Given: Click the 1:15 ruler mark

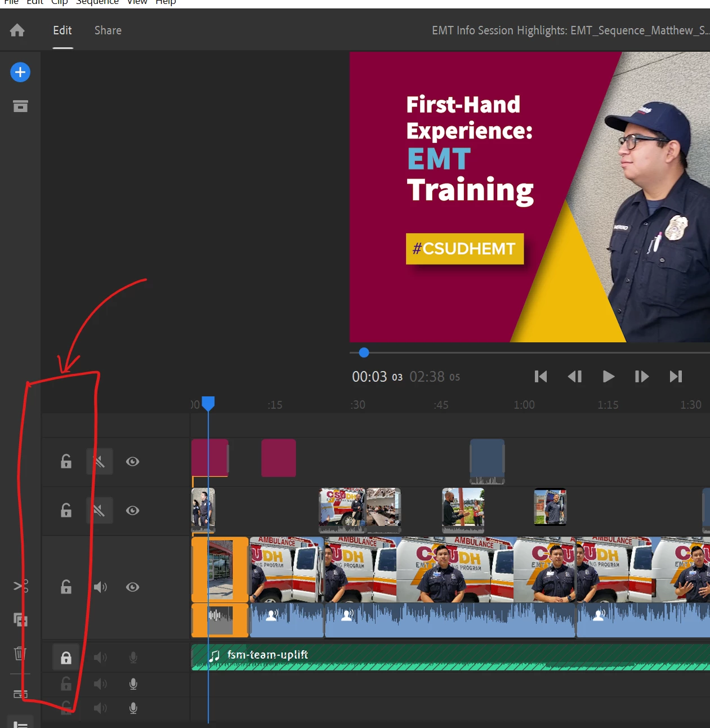Looking at the screenshot, I should pyautogui.click(x=608, y=405).
